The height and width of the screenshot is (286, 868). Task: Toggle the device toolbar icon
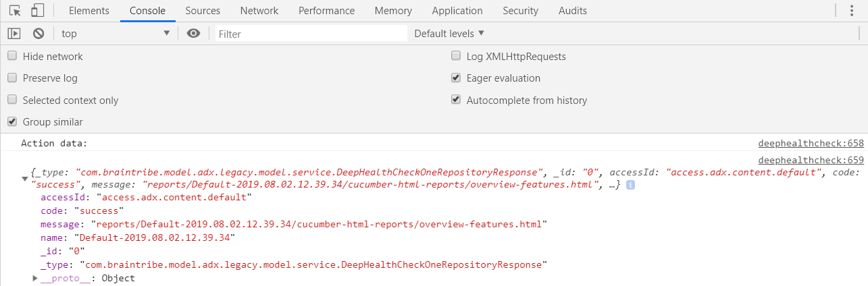pyautogui.click(x=38, y=11)
